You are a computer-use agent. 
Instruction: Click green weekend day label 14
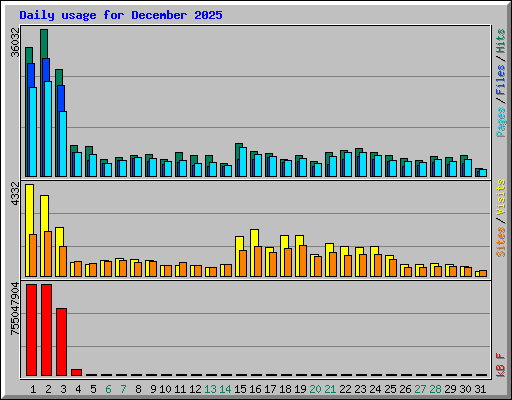pos(225,389)
